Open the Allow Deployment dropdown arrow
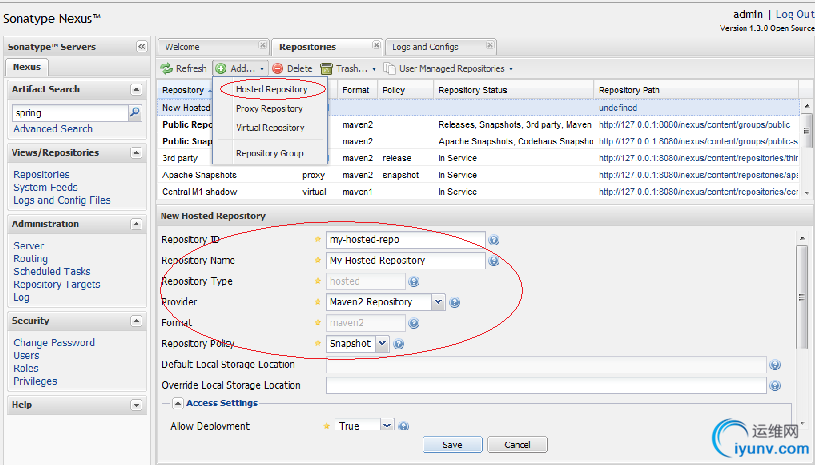Viewport: 815px width, 465px height. (x=387, y=426)
